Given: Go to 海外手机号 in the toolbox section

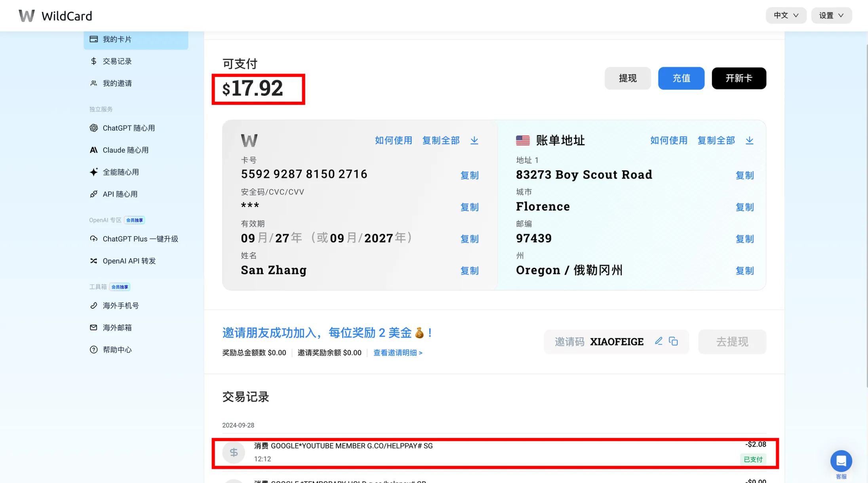Looking at the screenshot, I should click(120, 306).
